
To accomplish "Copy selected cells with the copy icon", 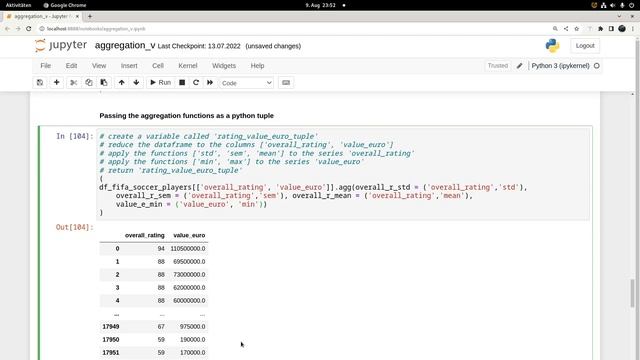I will point(89,82).
